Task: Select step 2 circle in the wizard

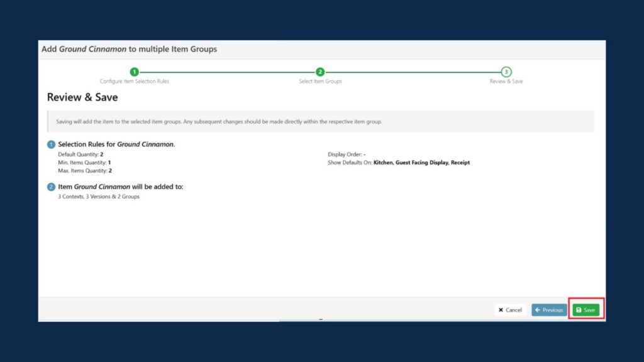Action: coord(320,72)
